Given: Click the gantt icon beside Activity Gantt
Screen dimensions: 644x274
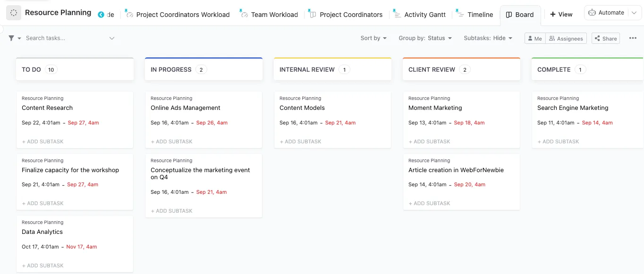Looking at the screenshot, I should tap(397, 15).
